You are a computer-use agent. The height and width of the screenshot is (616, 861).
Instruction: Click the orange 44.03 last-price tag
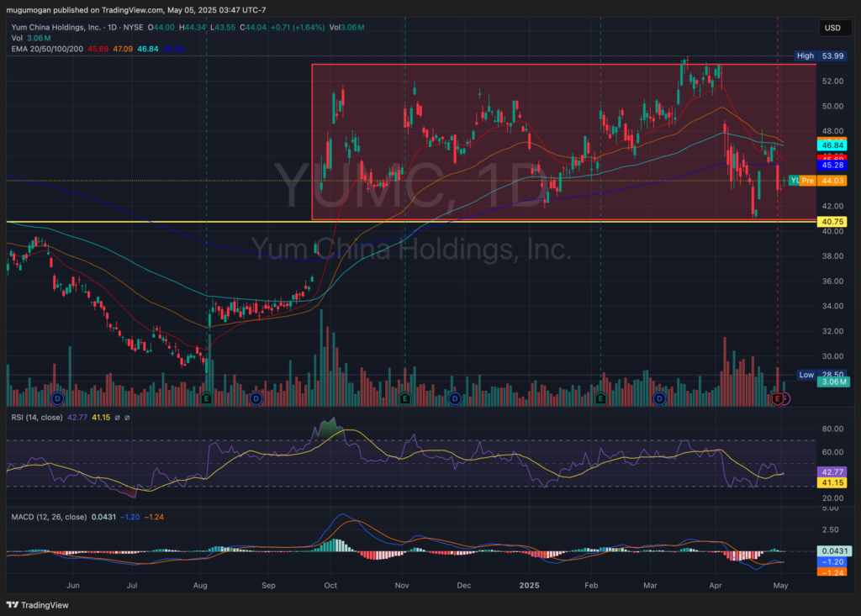coord(832,180)
